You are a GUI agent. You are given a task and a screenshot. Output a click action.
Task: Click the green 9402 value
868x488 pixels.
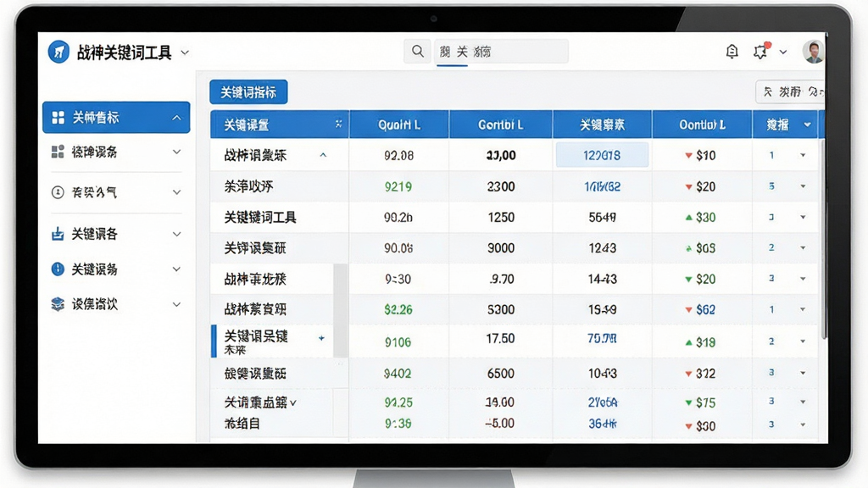coord(398,374)
